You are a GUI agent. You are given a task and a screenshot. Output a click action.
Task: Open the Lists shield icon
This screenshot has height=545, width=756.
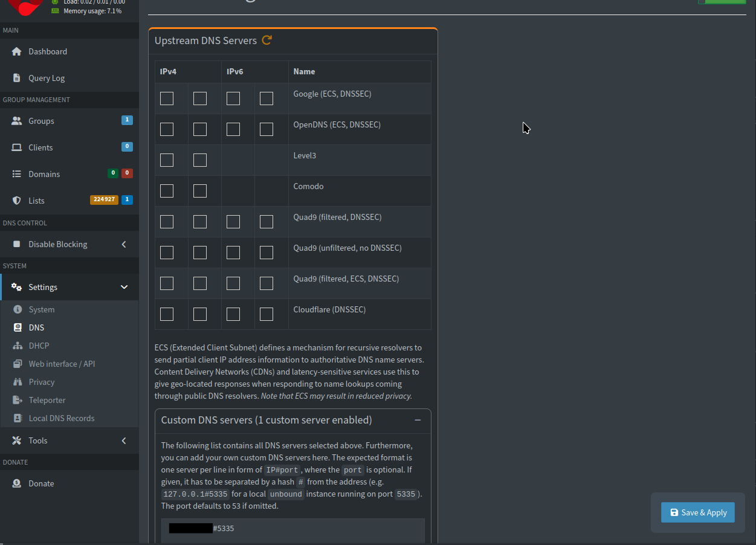point(17,200)
